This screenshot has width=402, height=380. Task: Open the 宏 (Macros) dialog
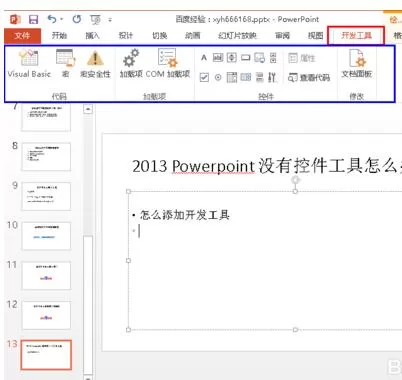click(x=66, y=63)
